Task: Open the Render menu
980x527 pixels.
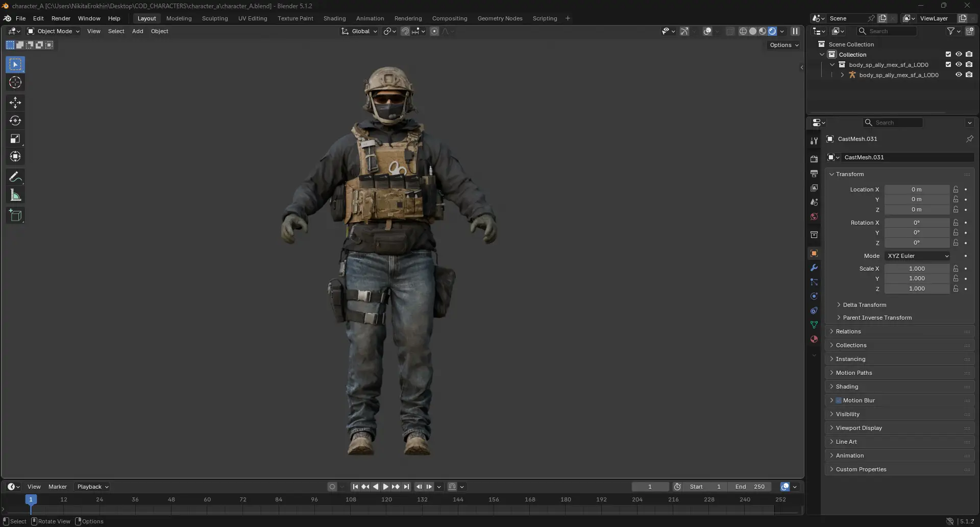Action: (61, 18)
